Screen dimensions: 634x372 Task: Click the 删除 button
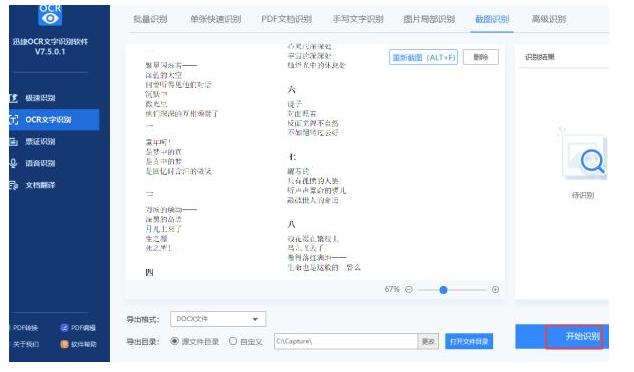(x=481, y=57)
